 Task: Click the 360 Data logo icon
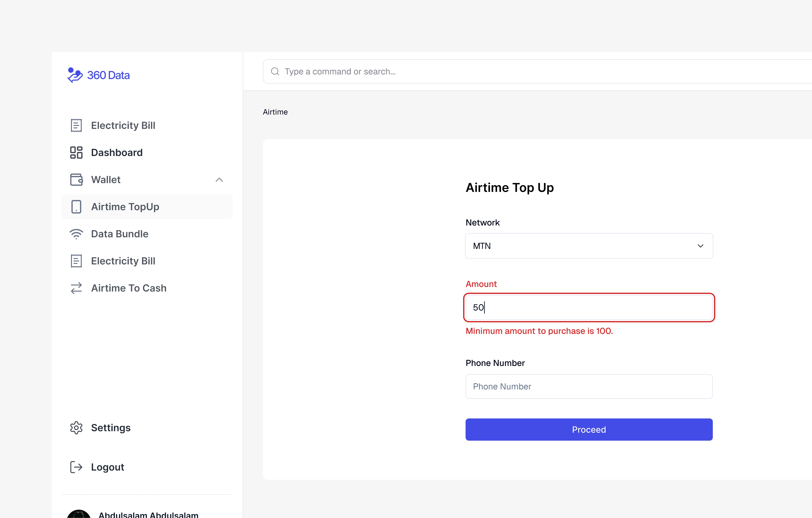[75, 75]
